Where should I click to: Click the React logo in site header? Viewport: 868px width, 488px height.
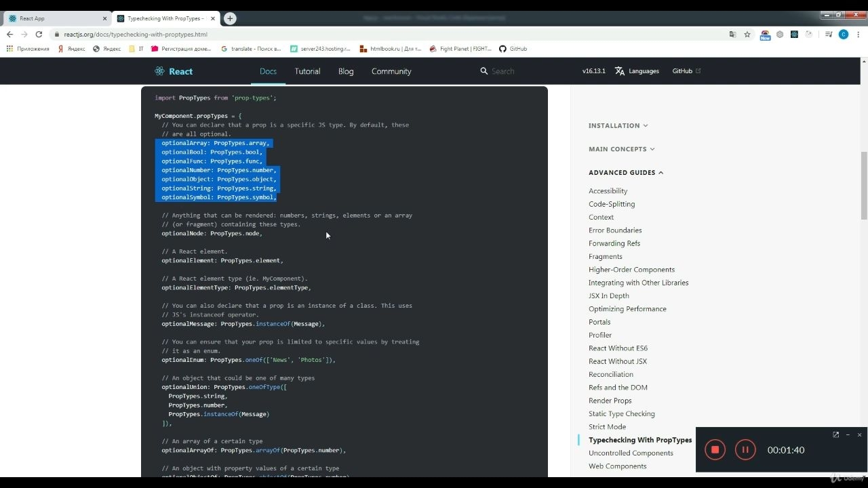pos(174,71)
